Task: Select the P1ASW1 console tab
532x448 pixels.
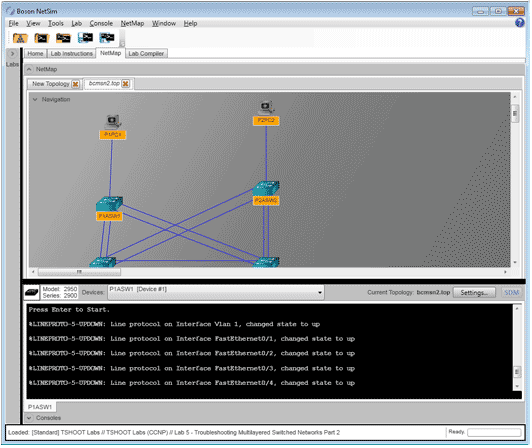Action: (x=40, y=407)
